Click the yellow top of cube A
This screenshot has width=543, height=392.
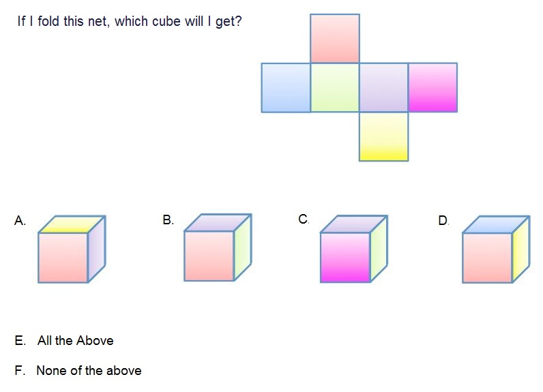[72, 224]
